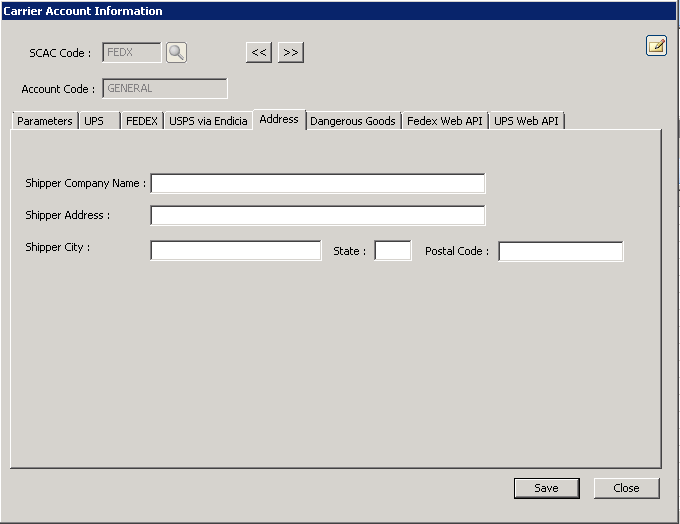Go to next carrier record with >> button
680x524 pixels.
291,53
